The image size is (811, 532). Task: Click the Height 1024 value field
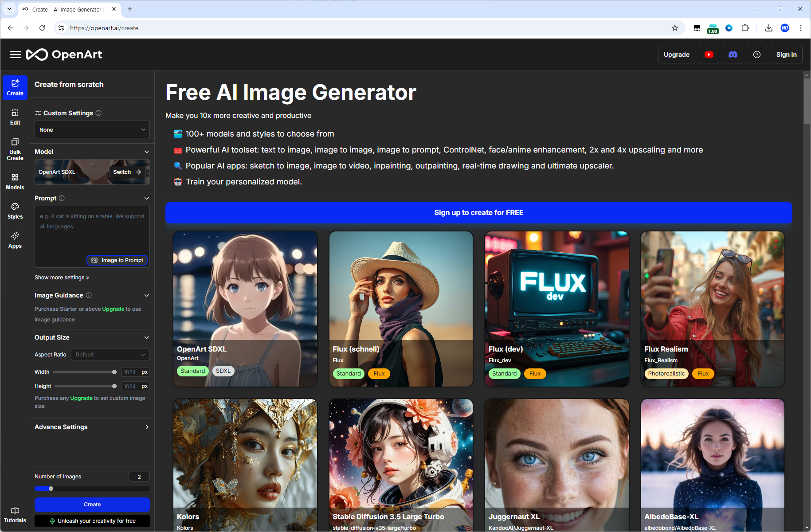click(135, 386)
